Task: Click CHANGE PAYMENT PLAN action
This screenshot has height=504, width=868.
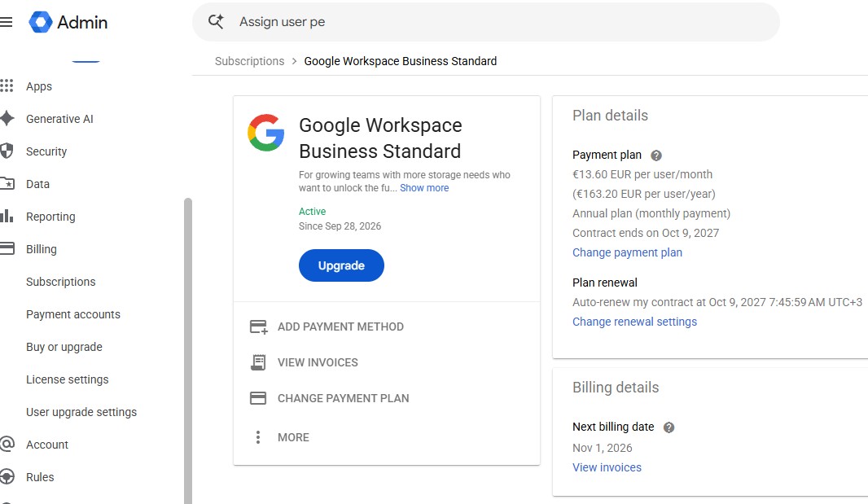Action: click(344, 398)
